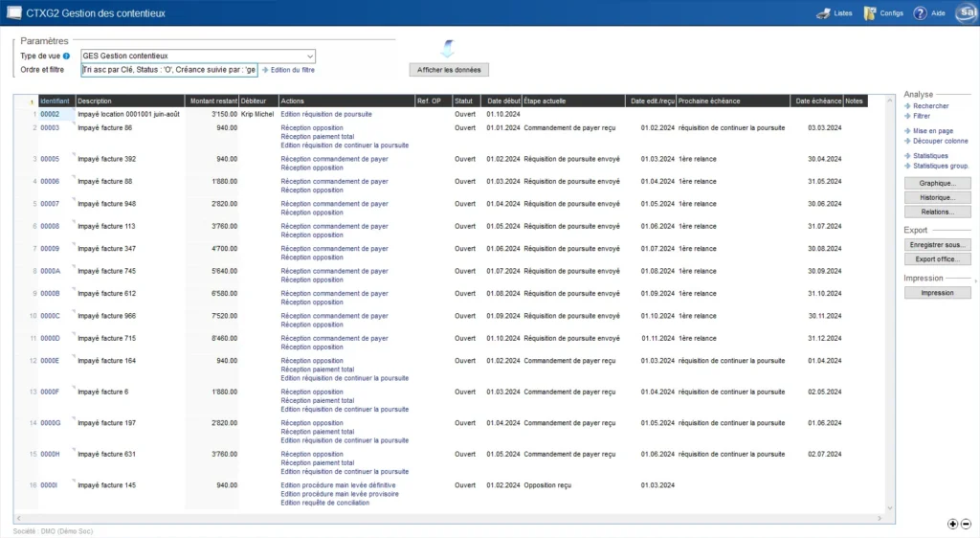This screenshot has width=980, height=538.
Task: Open Edition du filtre link
Action: 293,70
